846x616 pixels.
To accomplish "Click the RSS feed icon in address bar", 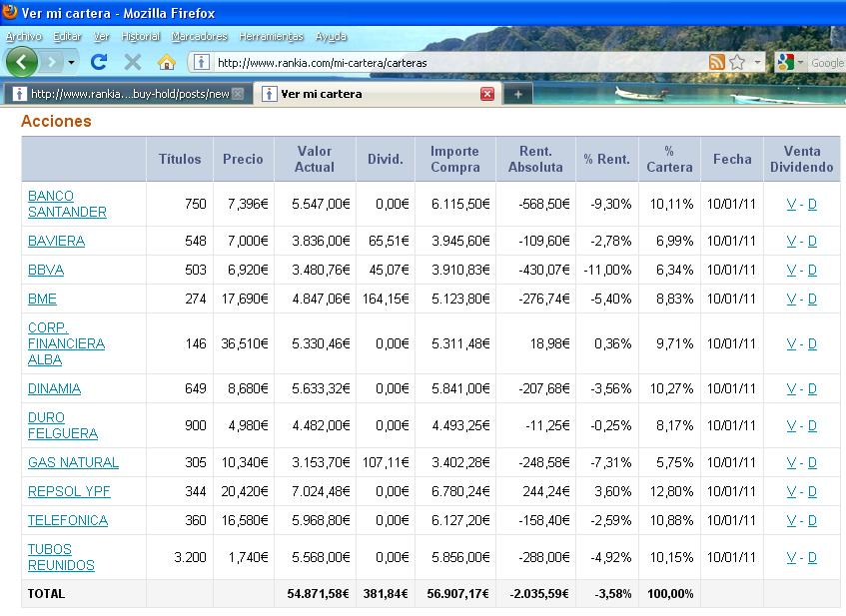I will [716, 62].
